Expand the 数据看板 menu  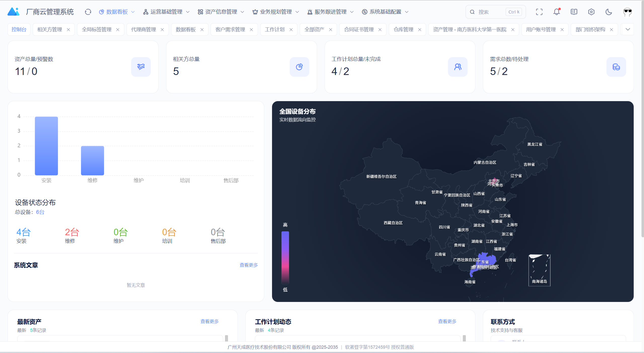[117, 12]
